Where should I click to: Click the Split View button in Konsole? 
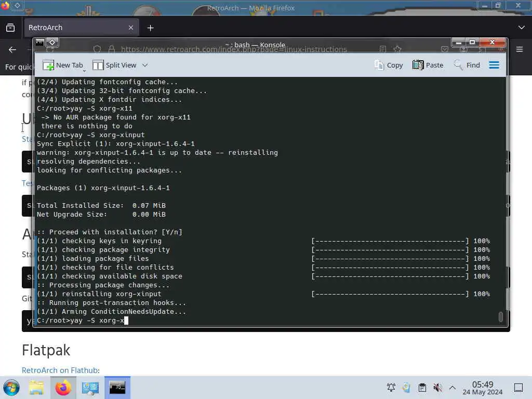(x=114, y=65)
